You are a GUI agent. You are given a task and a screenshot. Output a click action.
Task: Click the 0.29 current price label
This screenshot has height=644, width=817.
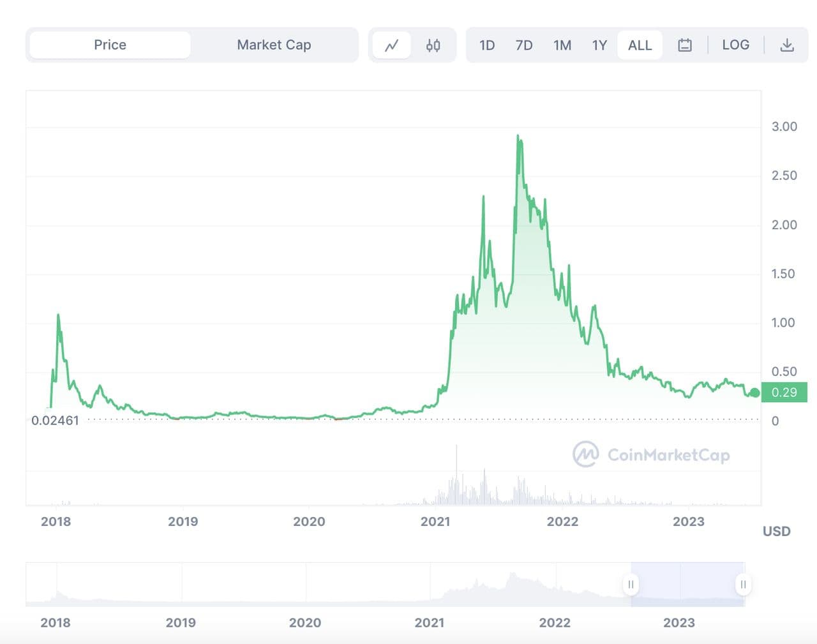coord(784,393)
